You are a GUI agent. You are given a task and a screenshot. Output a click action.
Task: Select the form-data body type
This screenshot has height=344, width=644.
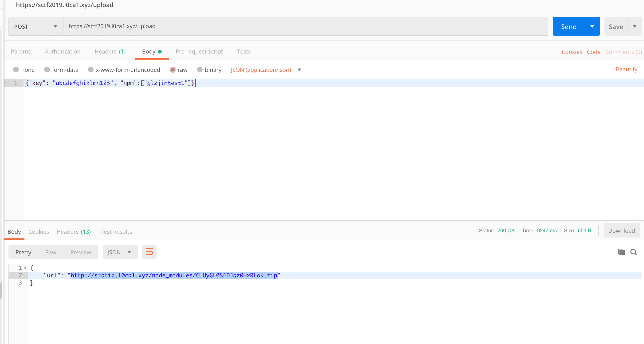click(47, 70)
